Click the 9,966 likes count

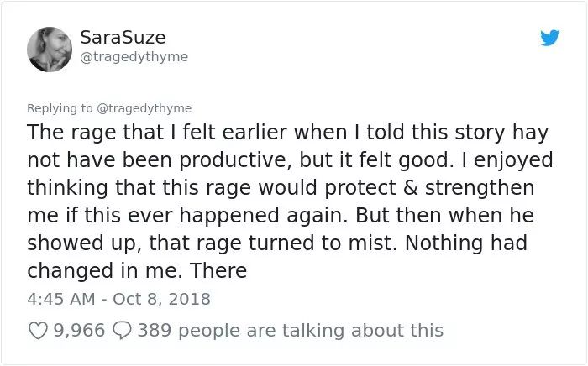point(79,331)
